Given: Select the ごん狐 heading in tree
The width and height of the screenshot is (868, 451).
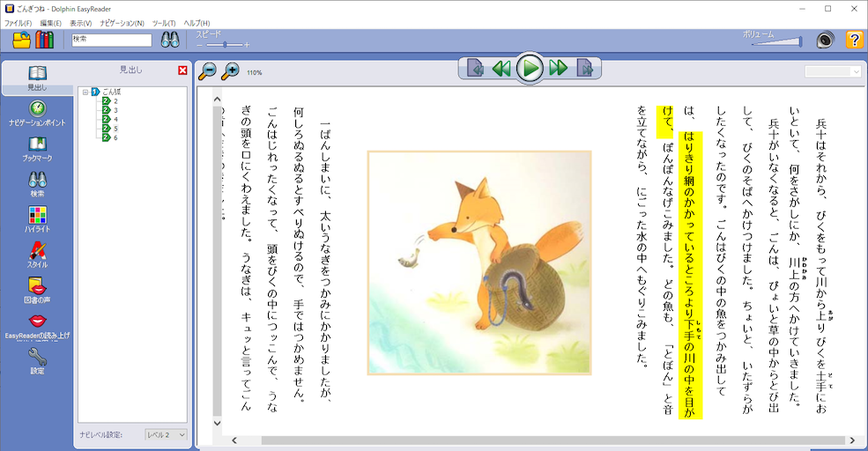Looking at the screenshot, I should pos(111,92).
